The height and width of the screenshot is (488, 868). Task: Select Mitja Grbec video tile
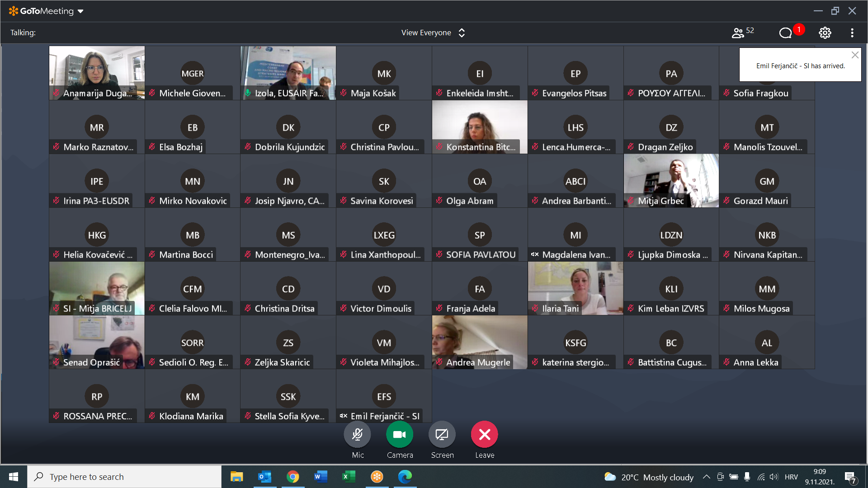coord(671,181)
